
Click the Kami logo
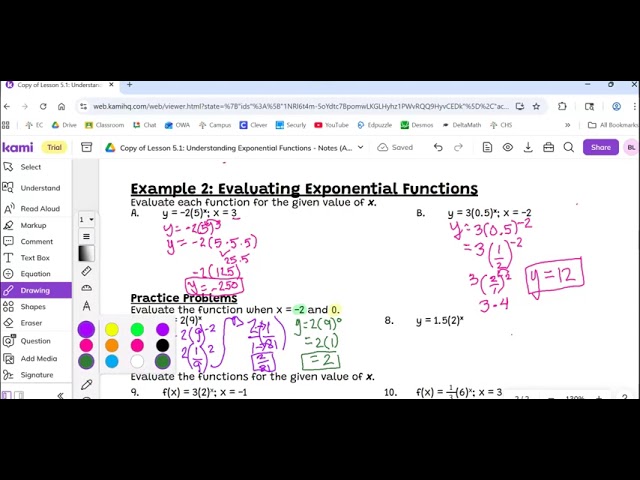[18, 147]
